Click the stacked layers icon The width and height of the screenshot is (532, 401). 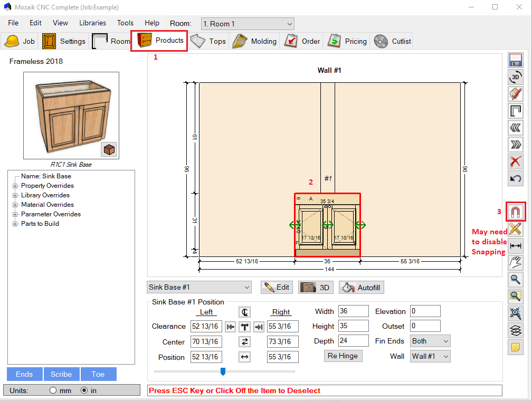tap(516, 330)
